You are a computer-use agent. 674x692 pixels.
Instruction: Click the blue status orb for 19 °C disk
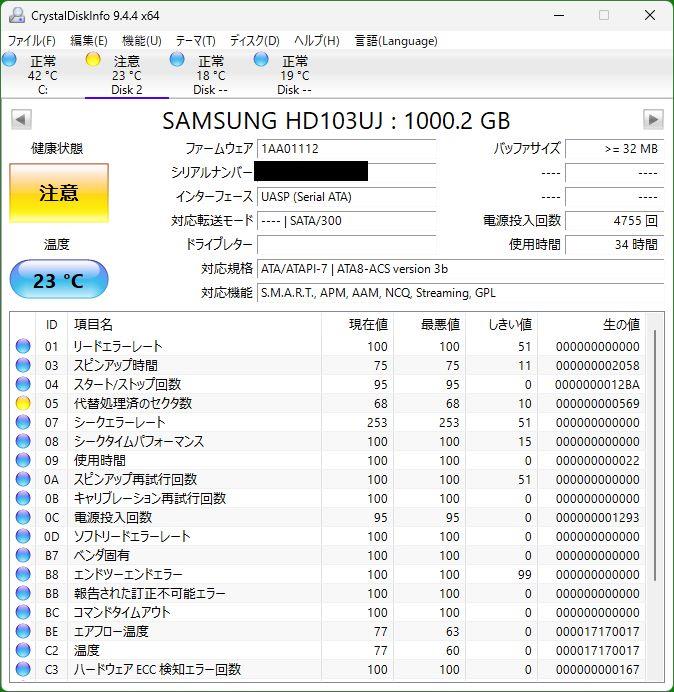(261, 59)
